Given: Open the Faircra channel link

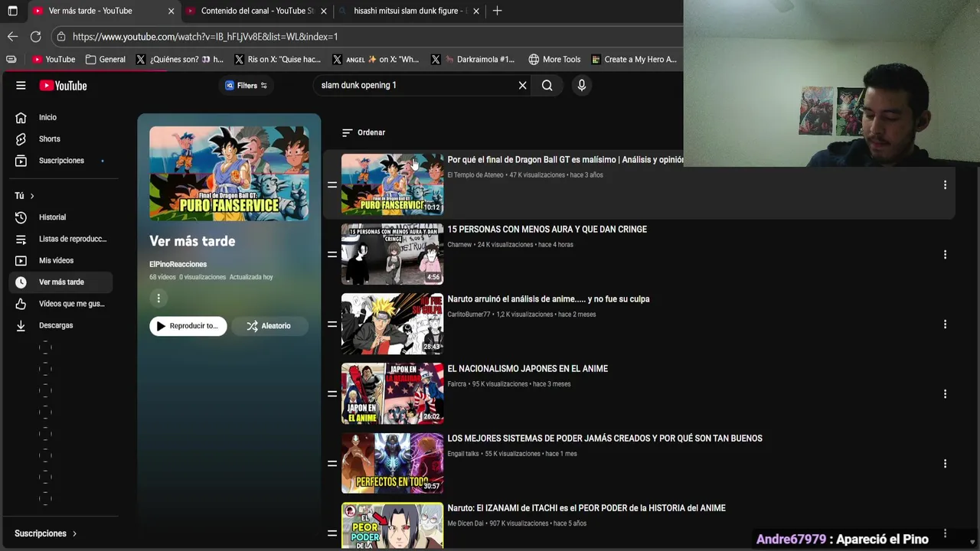Looking at the screenshot, I should [x=457, y=384].
